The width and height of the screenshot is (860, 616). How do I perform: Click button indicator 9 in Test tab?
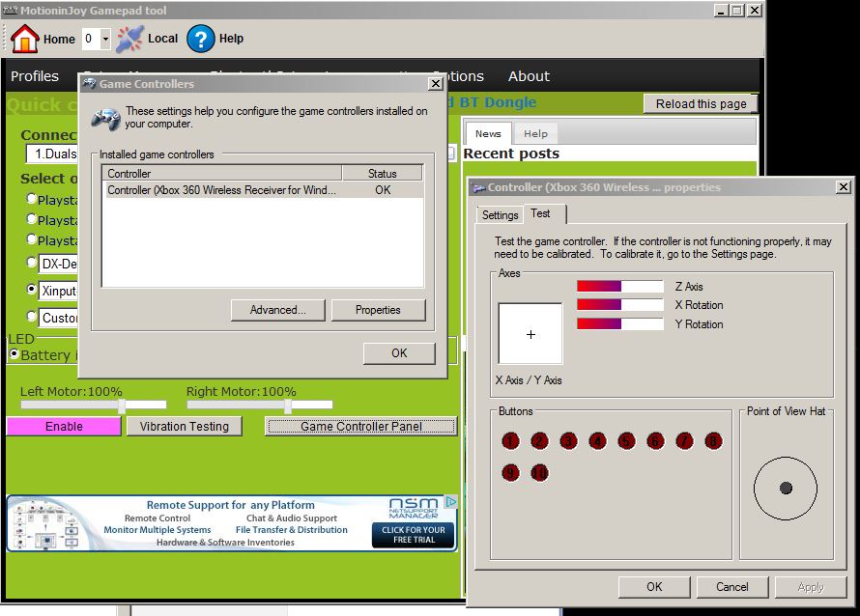pos(510,473)
